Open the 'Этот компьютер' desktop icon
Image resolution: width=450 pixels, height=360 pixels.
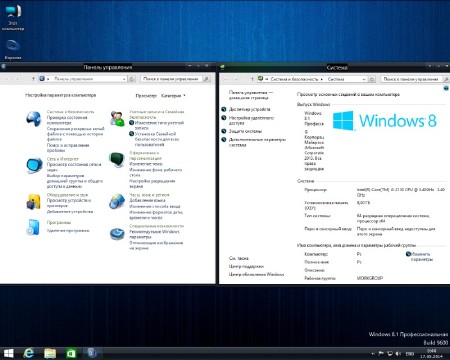pyautogui.click(x=13, y=17)
